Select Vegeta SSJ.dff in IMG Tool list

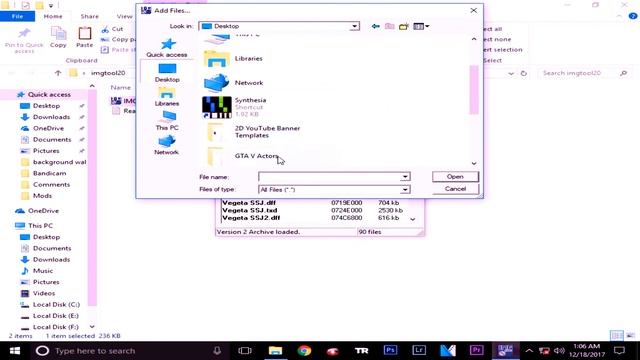click(249, 202)
